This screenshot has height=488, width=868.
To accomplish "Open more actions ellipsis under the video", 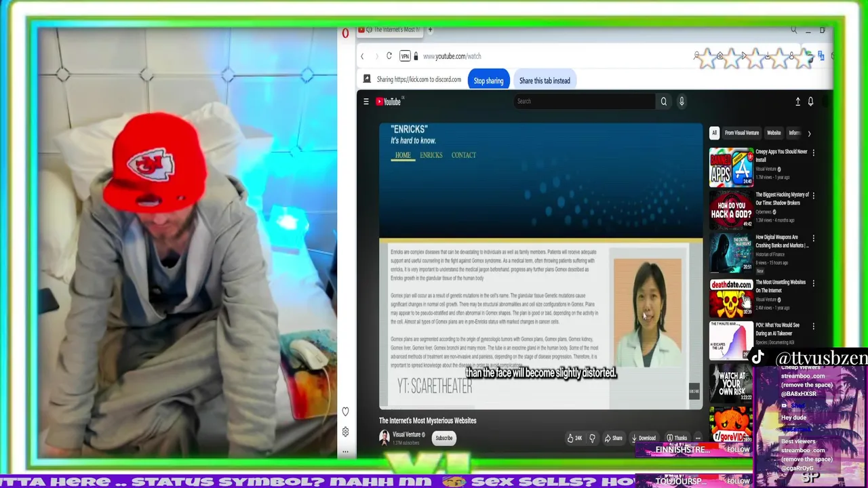I will click(698, 439).
